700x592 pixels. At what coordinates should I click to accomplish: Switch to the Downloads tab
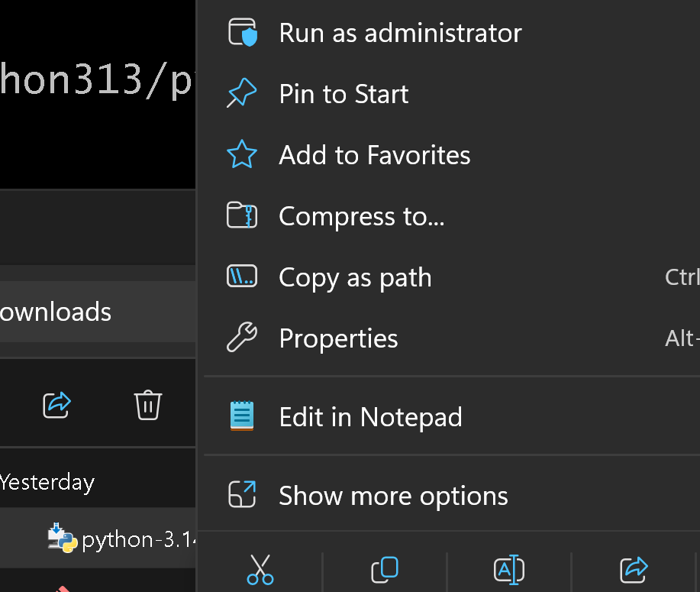[57, 312]
